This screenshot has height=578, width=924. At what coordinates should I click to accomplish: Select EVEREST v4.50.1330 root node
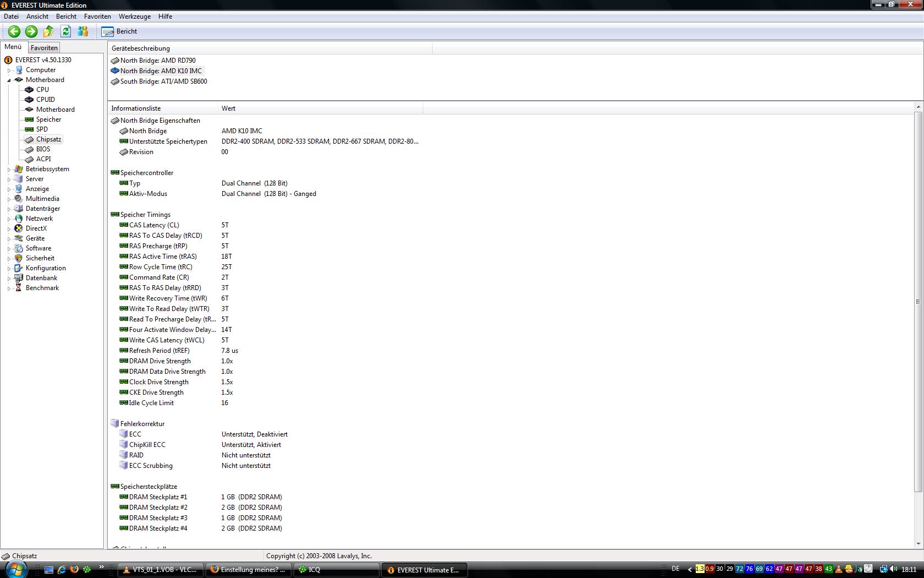(x=43, y=60)
